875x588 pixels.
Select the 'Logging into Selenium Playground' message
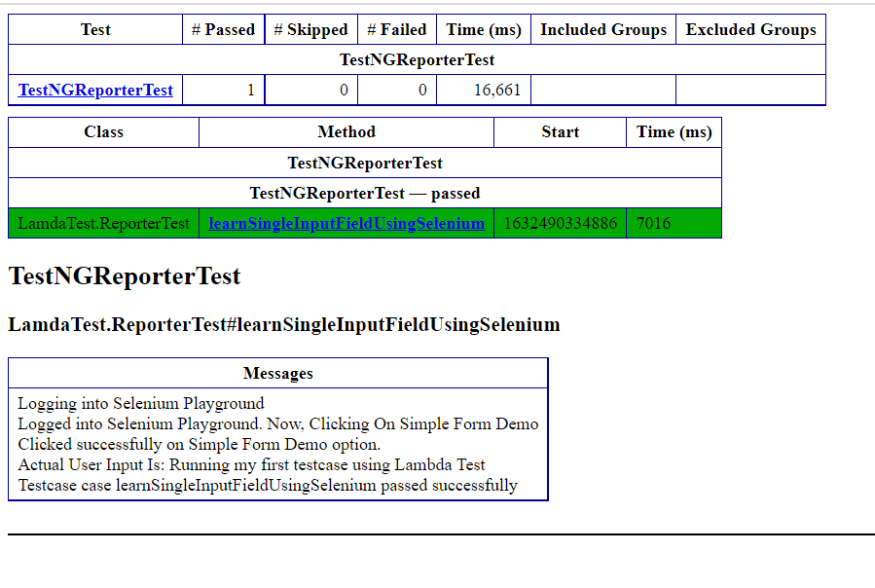click(x=141, y=404)
